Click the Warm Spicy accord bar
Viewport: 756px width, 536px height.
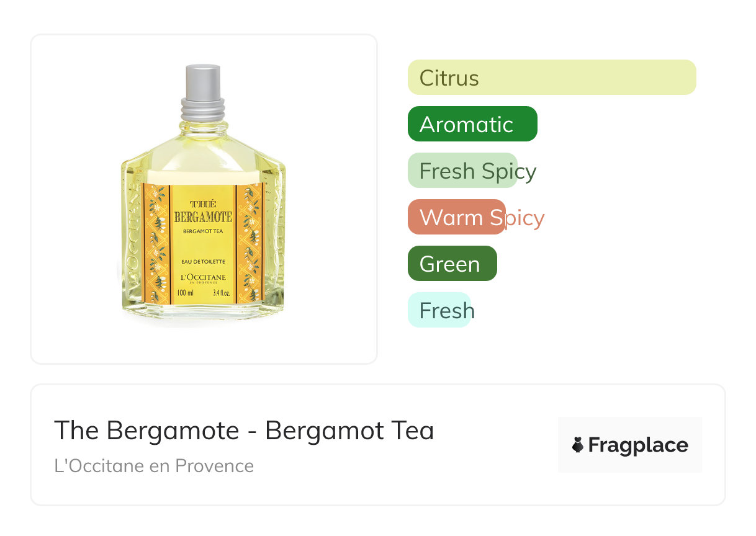457,217
